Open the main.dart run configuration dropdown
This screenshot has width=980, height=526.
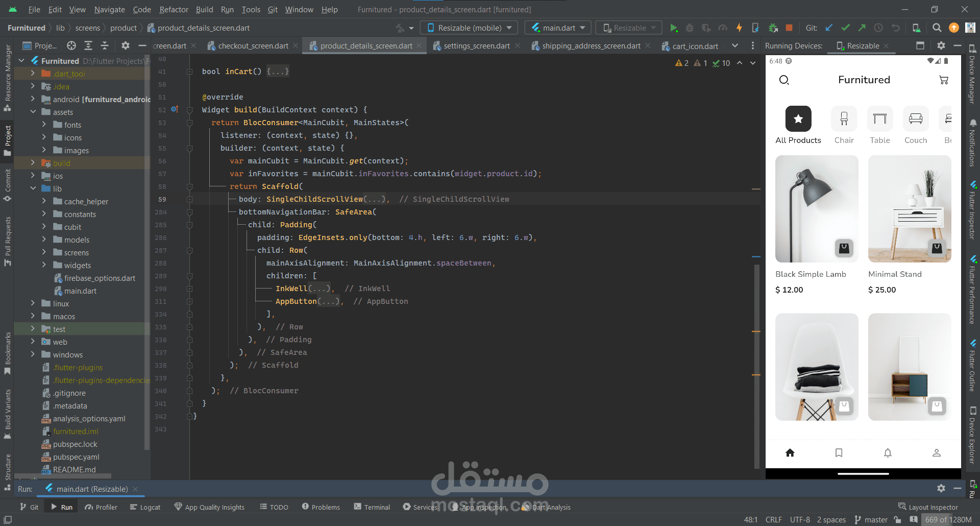[x=558, y=28]
